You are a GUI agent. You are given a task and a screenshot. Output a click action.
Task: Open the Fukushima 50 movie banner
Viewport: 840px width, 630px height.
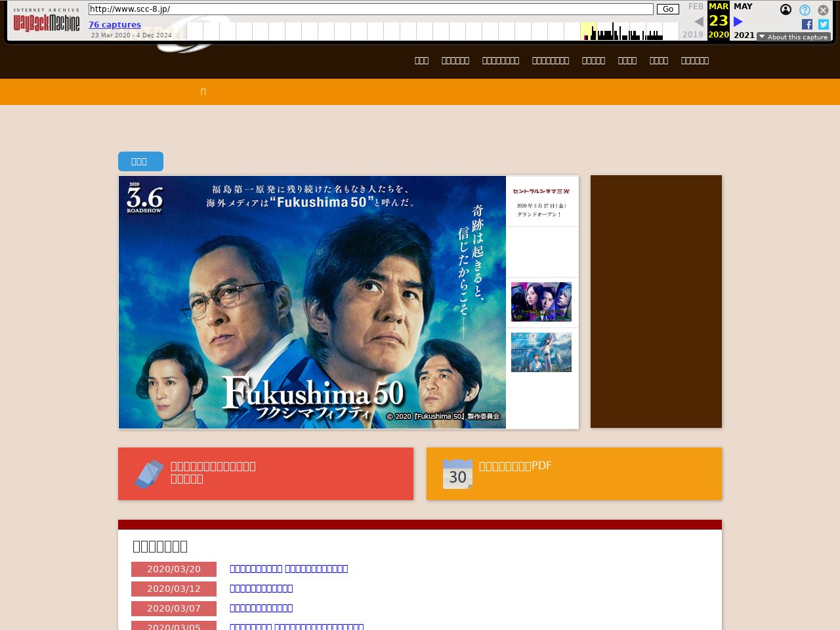click(x=312, y=302)
